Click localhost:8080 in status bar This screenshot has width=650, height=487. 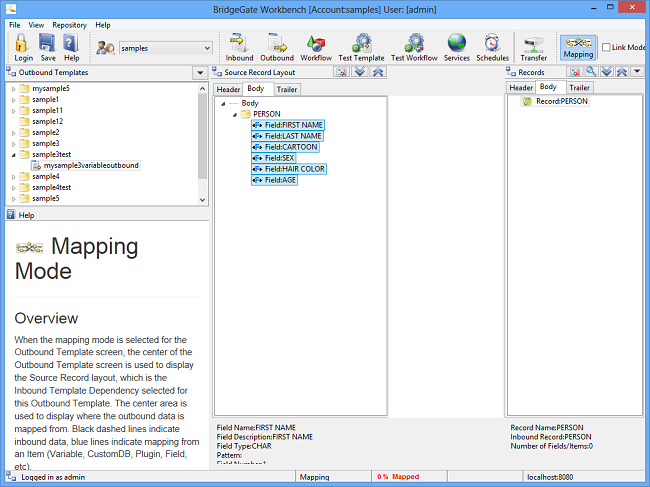pos(550,477)
